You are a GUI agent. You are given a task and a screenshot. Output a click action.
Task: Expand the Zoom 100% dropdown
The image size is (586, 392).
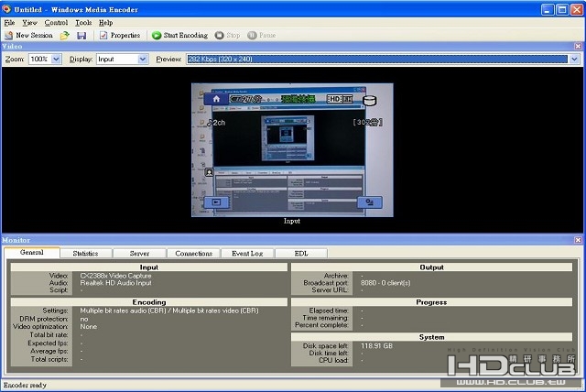click(x=56, y=59)
